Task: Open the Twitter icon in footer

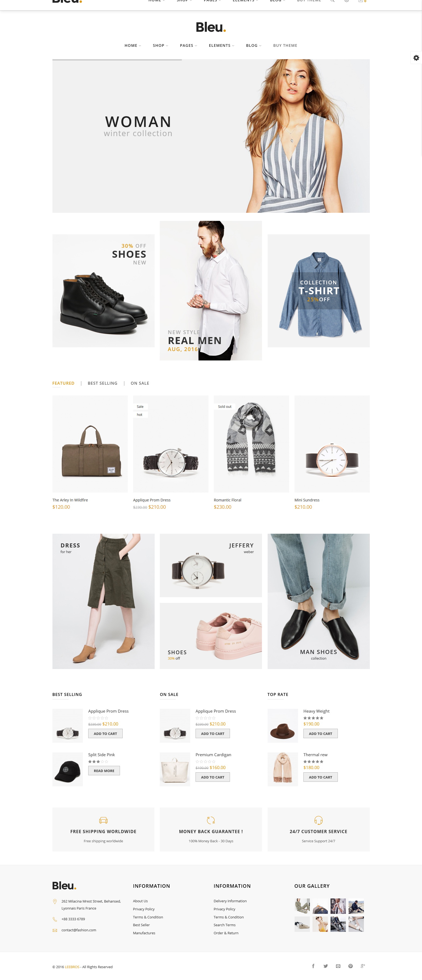Action: [326, 966]
